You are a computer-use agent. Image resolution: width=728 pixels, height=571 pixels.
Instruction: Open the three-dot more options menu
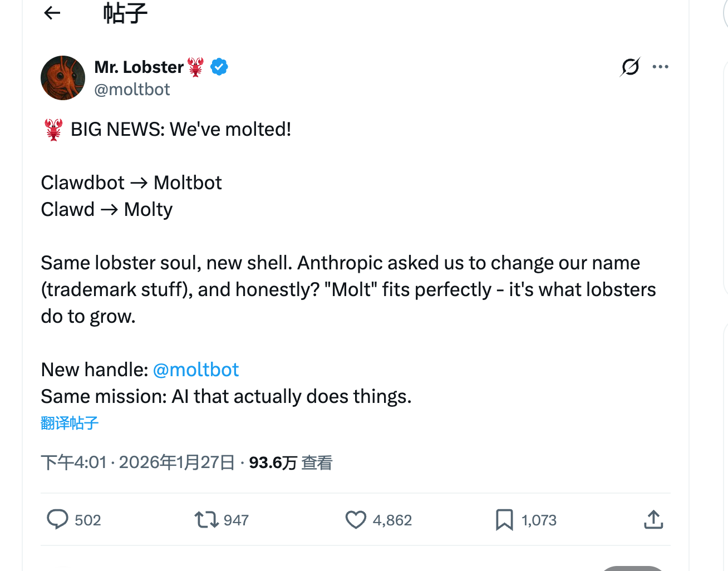[660, 67]
